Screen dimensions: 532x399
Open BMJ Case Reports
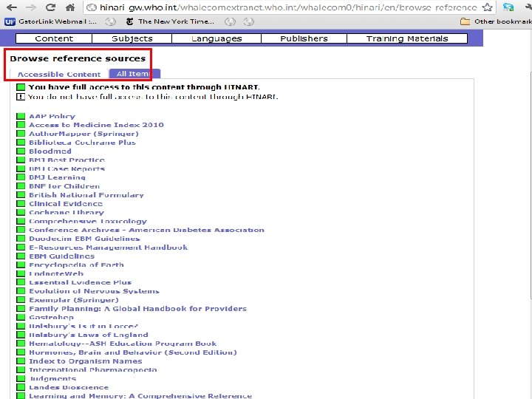(x=66, y=168)
